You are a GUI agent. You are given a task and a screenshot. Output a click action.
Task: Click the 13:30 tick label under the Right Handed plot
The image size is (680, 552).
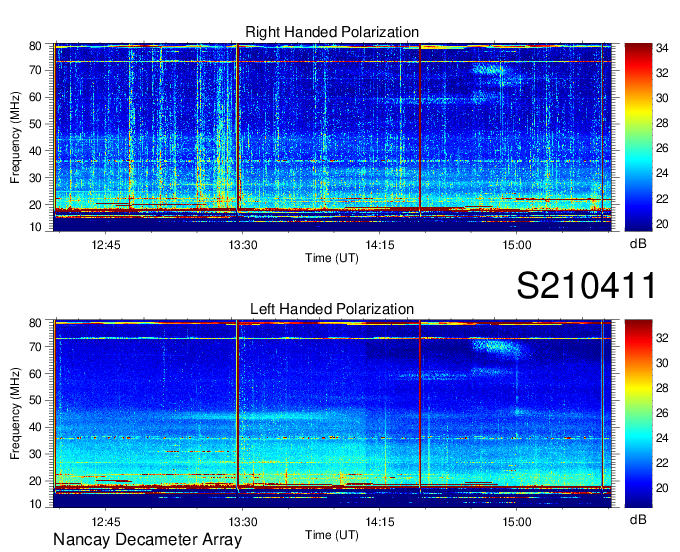pos(243,245)
